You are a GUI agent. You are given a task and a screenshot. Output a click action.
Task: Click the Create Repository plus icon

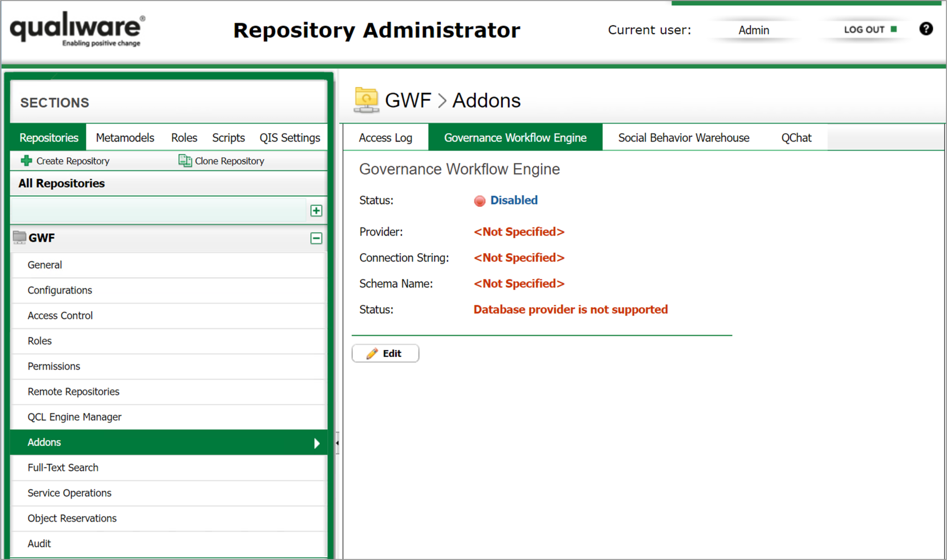tap(26, 160)
